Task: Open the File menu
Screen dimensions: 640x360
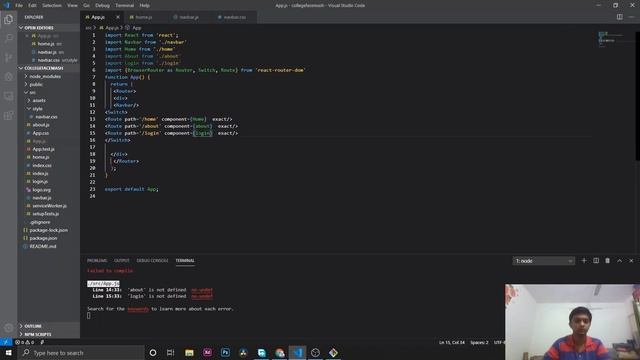Action: point(19,5)
